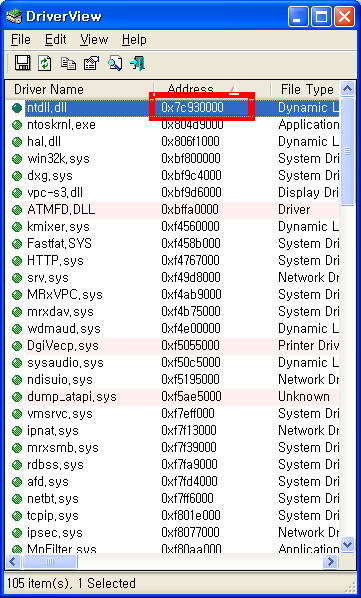Open the Help menu
This screenshot has width=361, height=598.
(134, 40)
